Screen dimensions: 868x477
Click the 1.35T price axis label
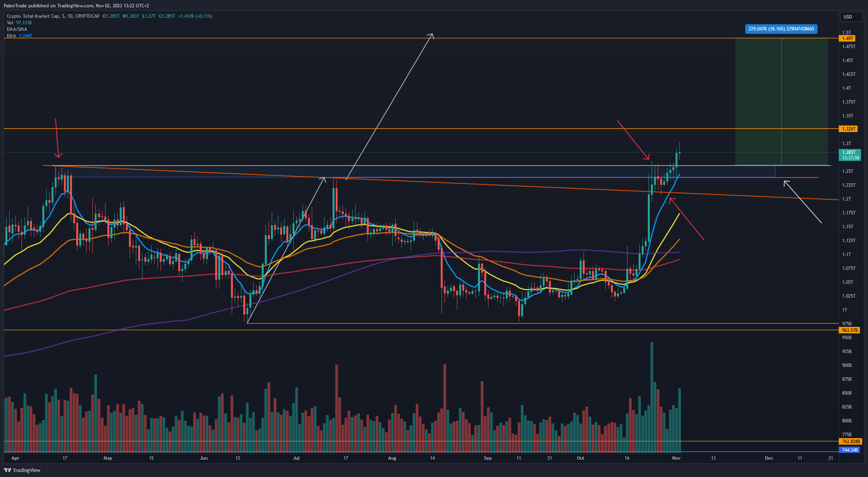848,116
